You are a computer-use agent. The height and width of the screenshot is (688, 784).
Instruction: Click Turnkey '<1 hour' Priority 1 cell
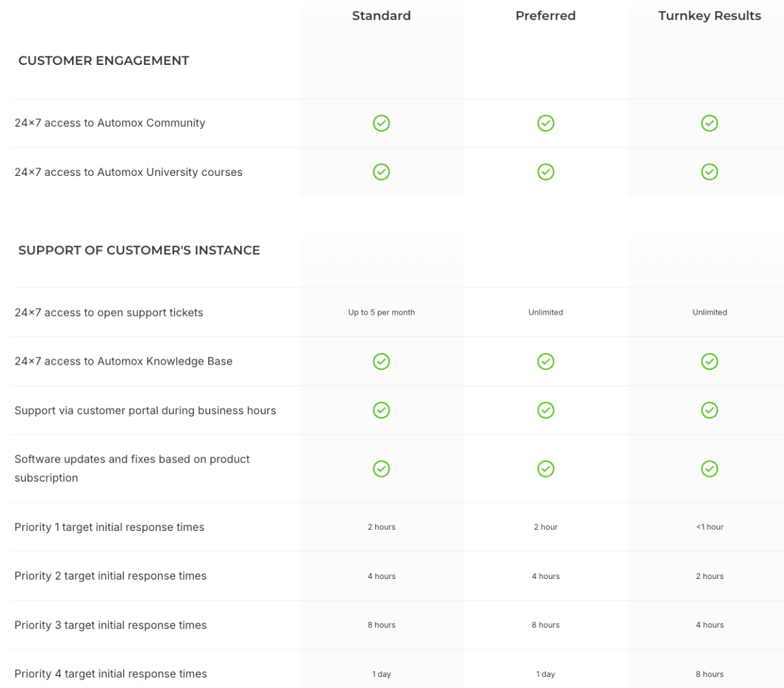pyautogui.click(x=710, y=527)
